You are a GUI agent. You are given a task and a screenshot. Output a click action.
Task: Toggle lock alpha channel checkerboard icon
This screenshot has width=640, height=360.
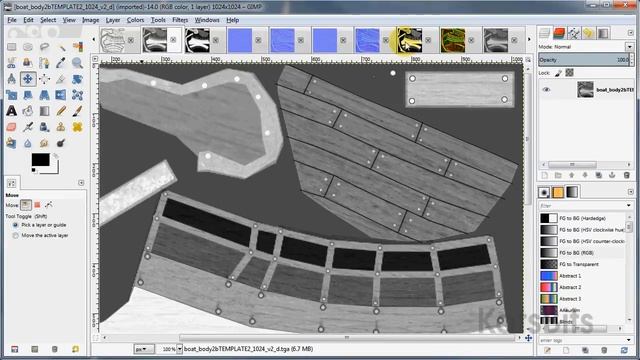pyautogui.click(x=569, y=73)
